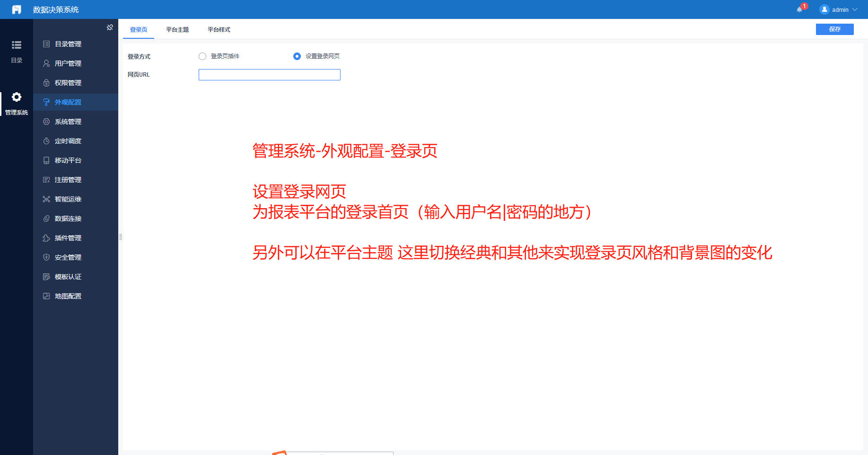The image size is (868, 455).
Task: Switch to the 登录页 tab
Action: tap(139, 29)
